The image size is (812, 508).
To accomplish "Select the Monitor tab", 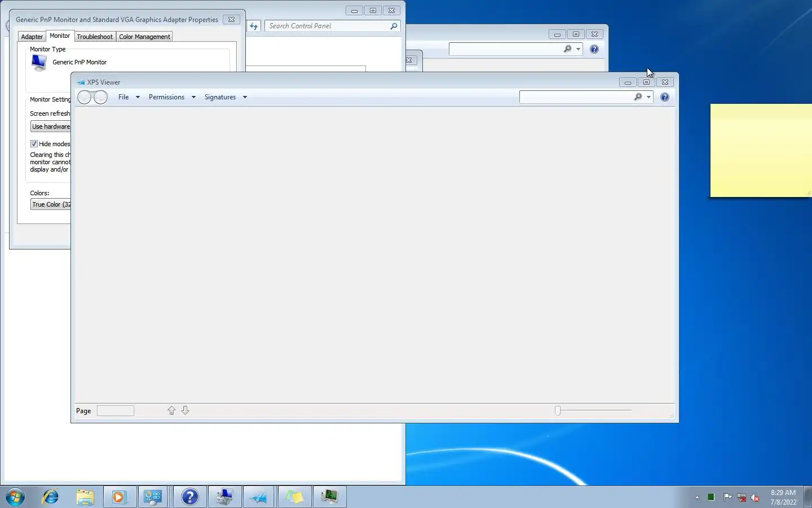I will point(60,36).
